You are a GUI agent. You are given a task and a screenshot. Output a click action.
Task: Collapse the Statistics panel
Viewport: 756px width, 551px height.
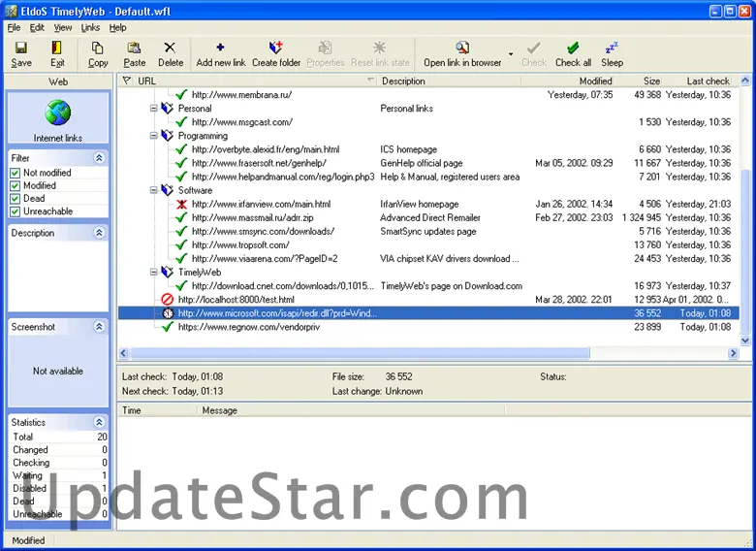point(99,422)
